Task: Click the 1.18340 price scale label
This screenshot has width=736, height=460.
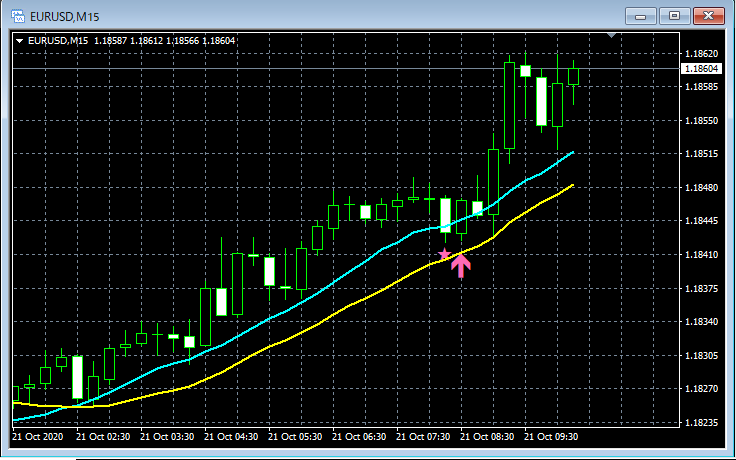Action: [701, 322]
